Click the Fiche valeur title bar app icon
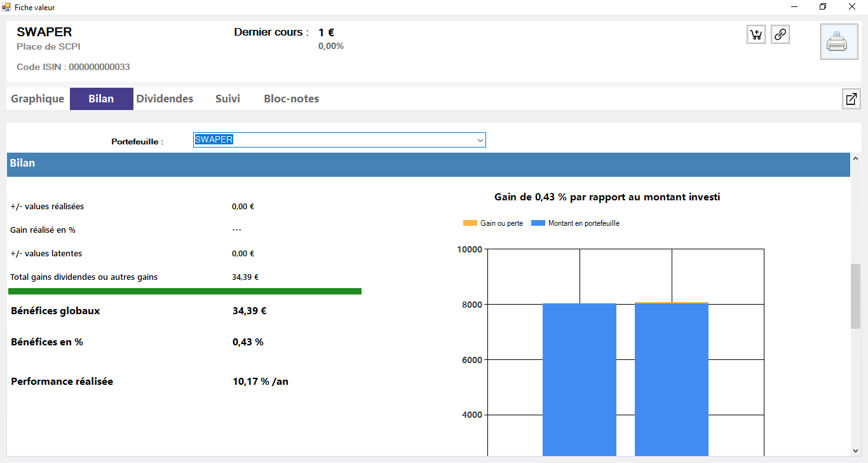868x463 pixels. 7,7
